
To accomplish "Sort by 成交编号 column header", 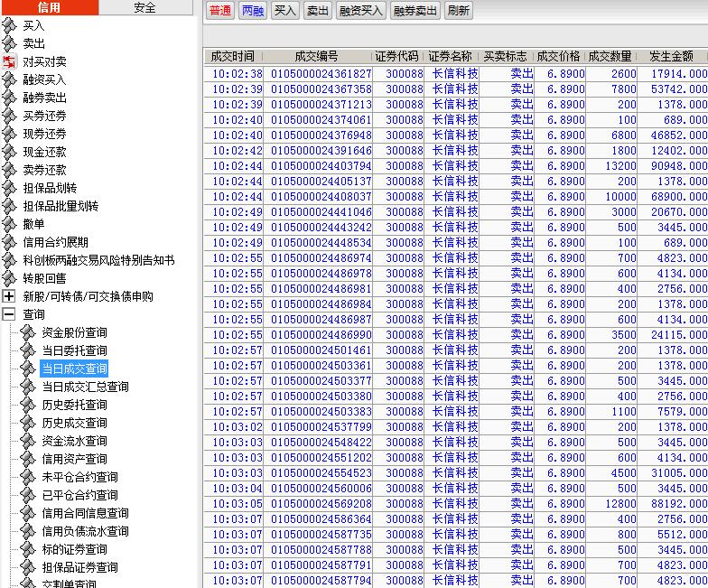I will [316, 56].
